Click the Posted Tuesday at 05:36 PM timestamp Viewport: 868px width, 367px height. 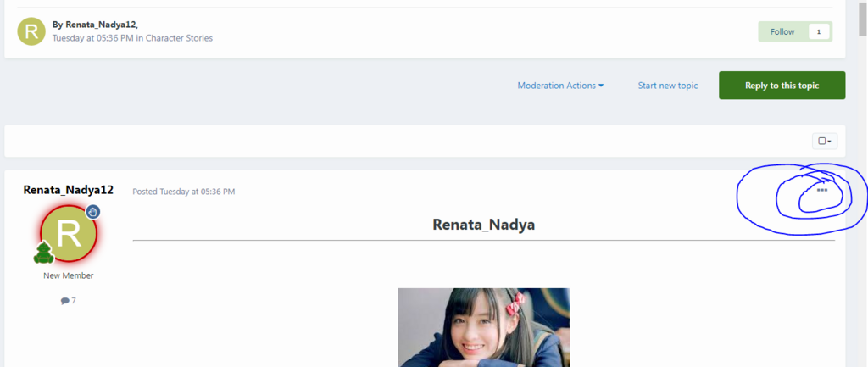pos(184,192)
